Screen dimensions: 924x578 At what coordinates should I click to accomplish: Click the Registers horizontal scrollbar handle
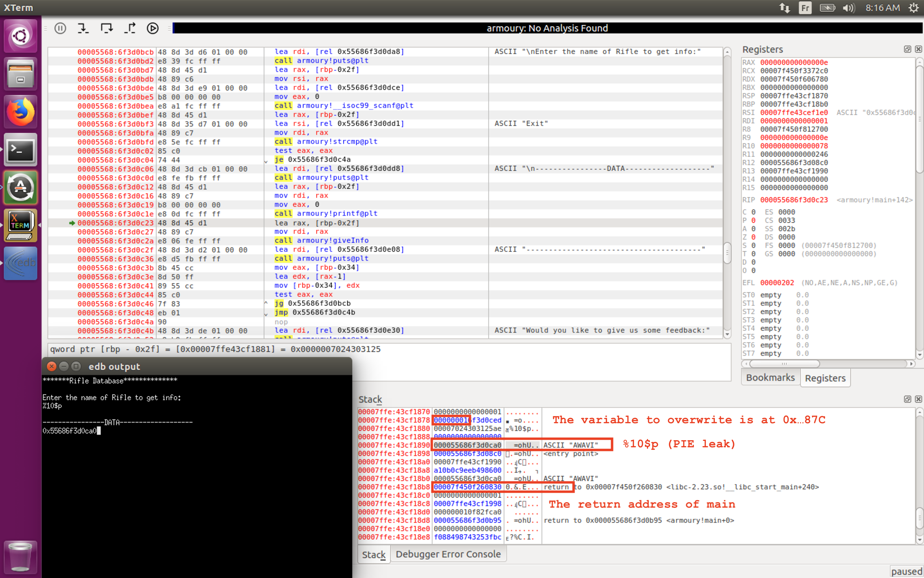784,363
